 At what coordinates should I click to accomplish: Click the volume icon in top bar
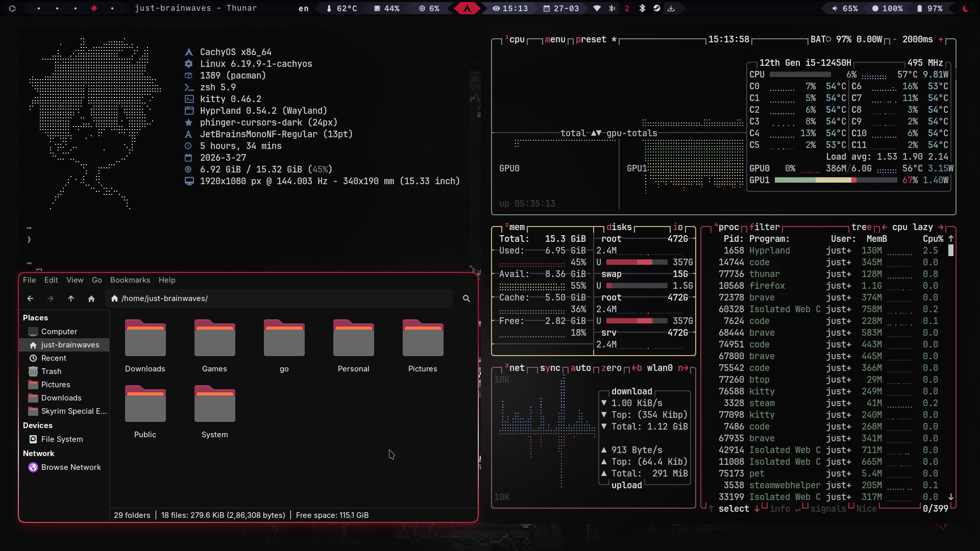coord(835,9)
